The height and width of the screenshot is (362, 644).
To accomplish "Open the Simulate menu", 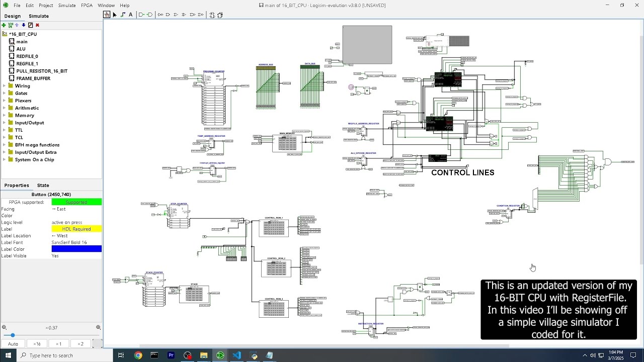I will click(x=67, y=6).
